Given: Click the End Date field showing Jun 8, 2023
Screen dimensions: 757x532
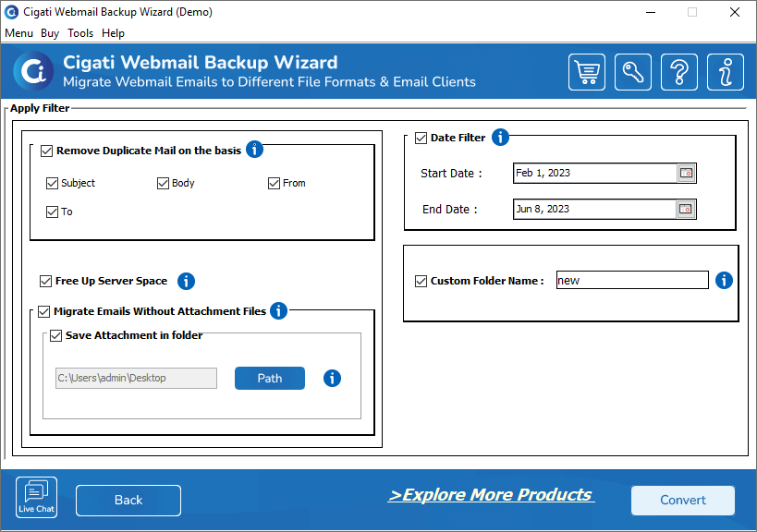Looking at the screenshot, I should click(595, 210).
